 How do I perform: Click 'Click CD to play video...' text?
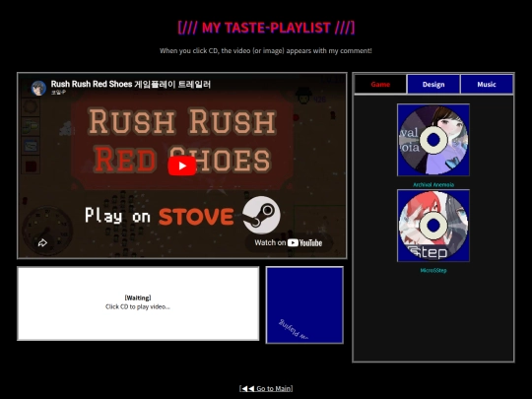click(138, 306)
